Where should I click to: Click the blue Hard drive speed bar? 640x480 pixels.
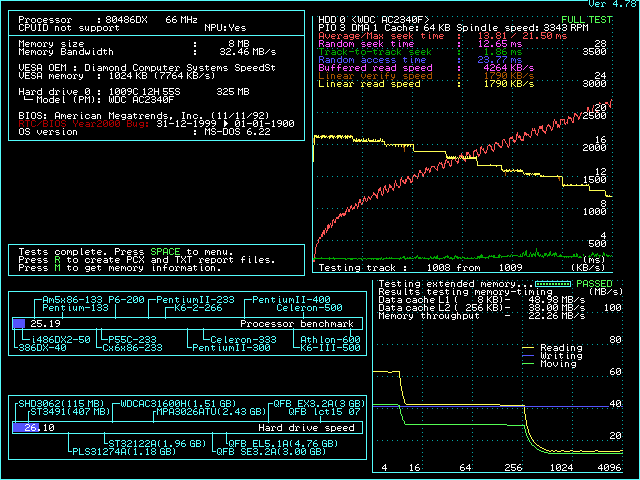26,428
